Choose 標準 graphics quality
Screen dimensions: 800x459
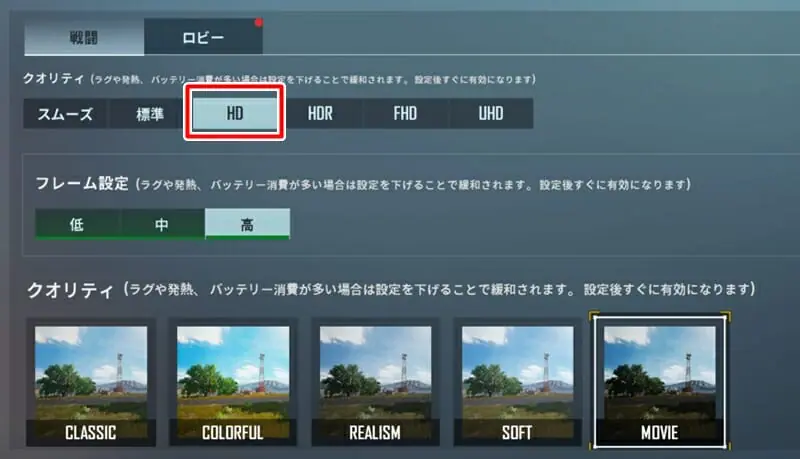(x=150, y=113)
